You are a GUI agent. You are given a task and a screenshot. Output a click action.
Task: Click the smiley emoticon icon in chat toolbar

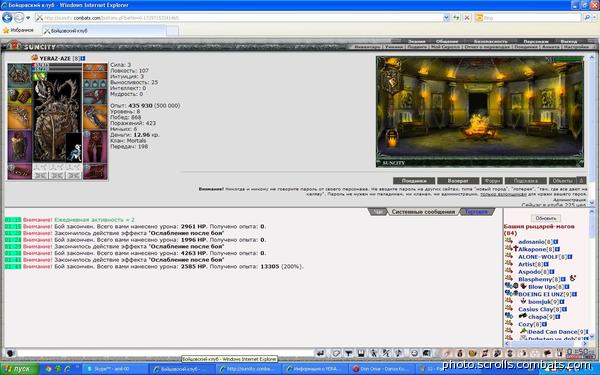pos(414,353)
